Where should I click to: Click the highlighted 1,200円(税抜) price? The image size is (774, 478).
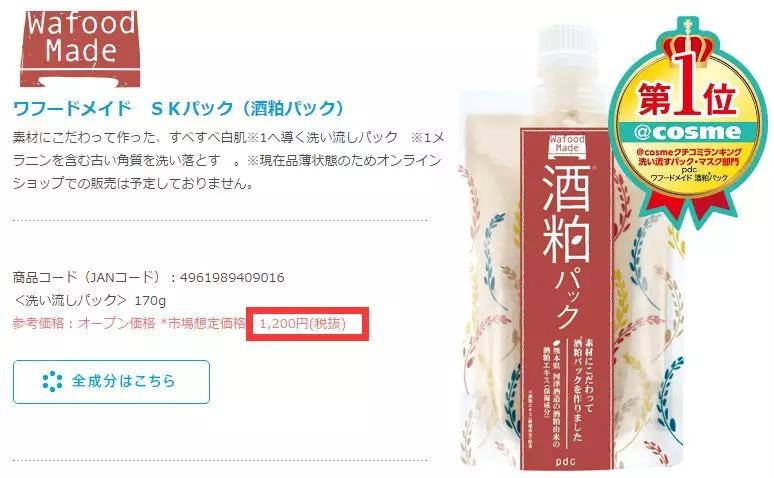tap(303, 324)
